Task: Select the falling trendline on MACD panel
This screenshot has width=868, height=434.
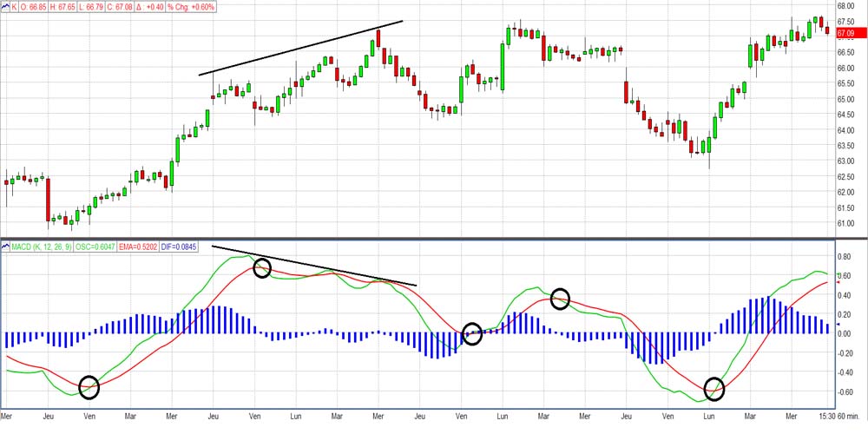Action: 314,266
